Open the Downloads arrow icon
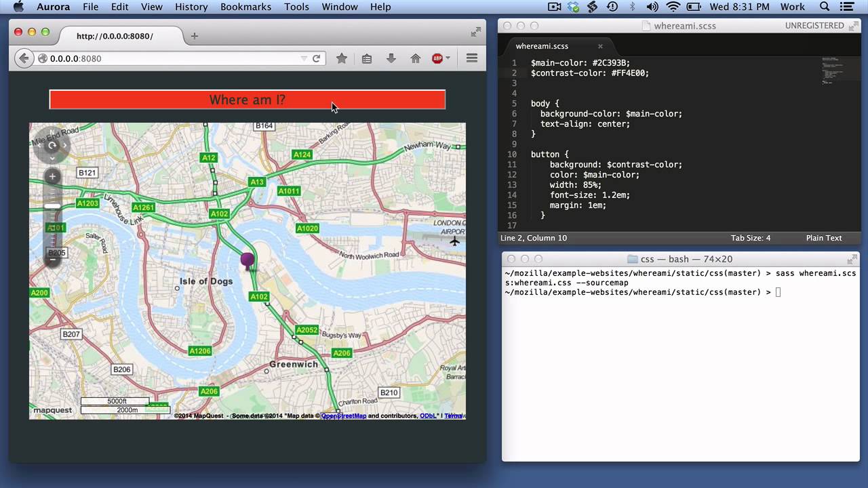The width and height of the screenshot is (868, 488). tap(391, 58)
